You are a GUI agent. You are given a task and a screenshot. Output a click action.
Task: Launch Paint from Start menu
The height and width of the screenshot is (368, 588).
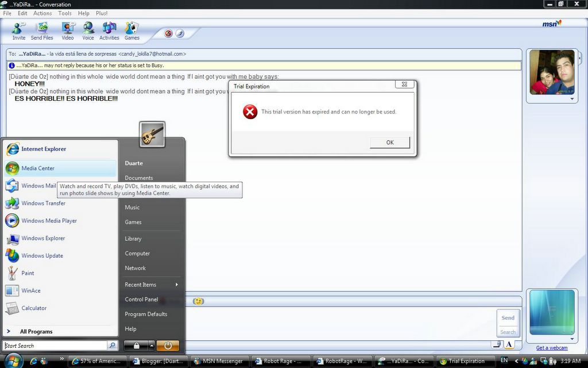point(60,273)
